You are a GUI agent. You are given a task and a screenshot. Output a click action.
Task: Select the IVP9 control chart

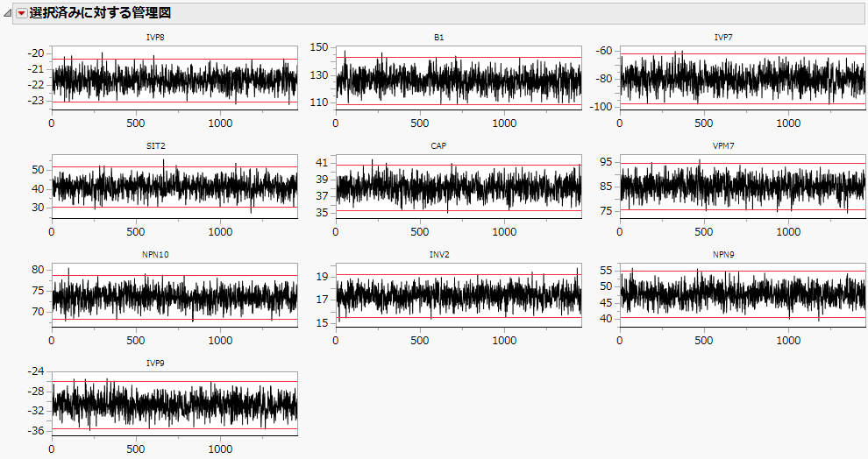tap(174, 404)
